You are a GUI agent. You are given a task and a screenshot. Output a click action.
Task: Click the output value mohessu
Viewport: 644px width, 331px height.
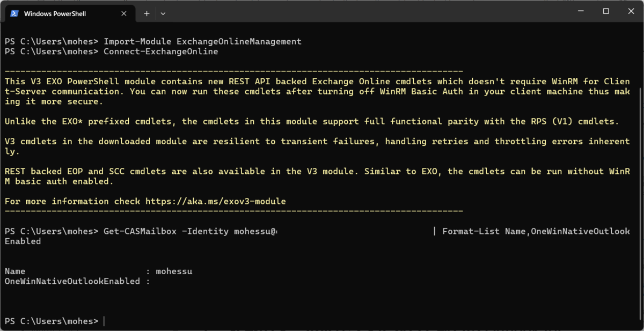[174, 271]
